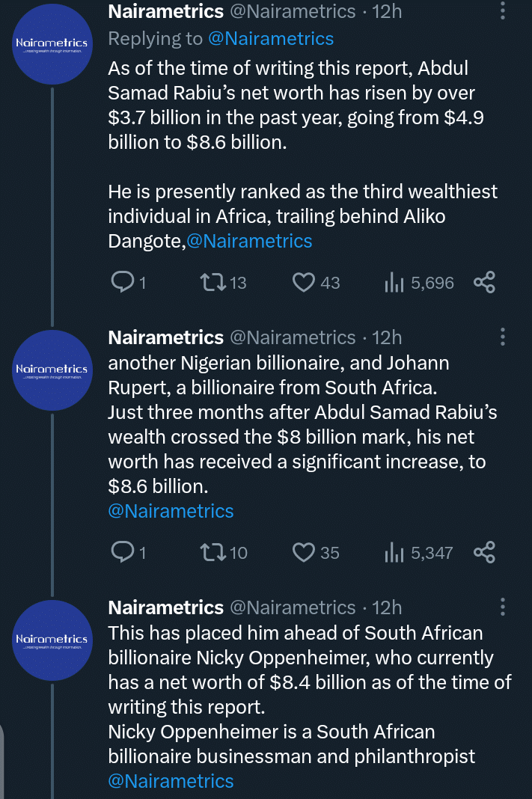The image size is (532, 799).
Task: Open Nairametrics avatar on Johann Rupert tweet
Action: click(52, 370)
